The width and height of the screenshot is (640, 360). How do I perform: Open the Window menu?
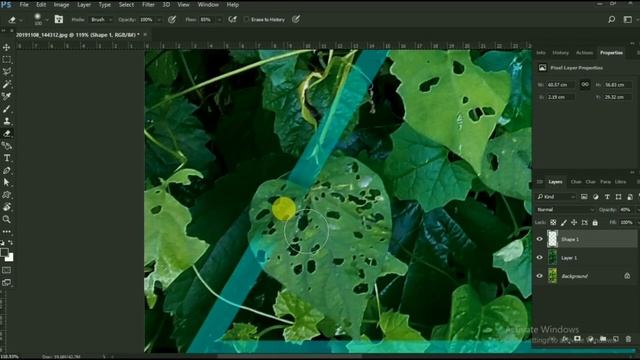coord(208,5)
